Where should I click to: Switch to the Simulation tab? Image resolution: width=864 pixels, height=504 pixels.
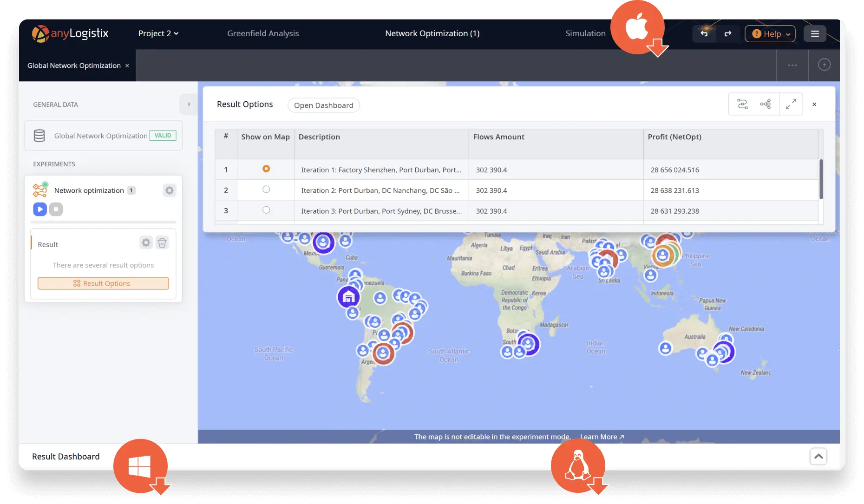pos(585,33)
